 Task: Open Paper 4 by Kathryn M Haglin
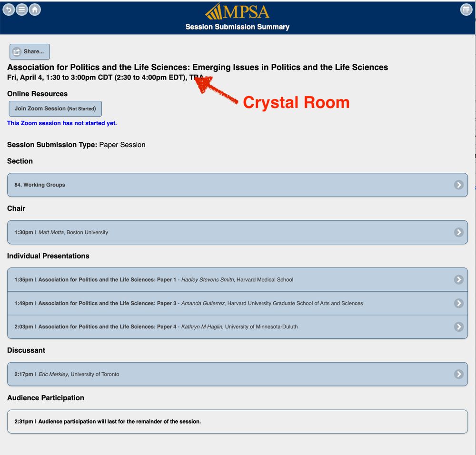point(238,327)
